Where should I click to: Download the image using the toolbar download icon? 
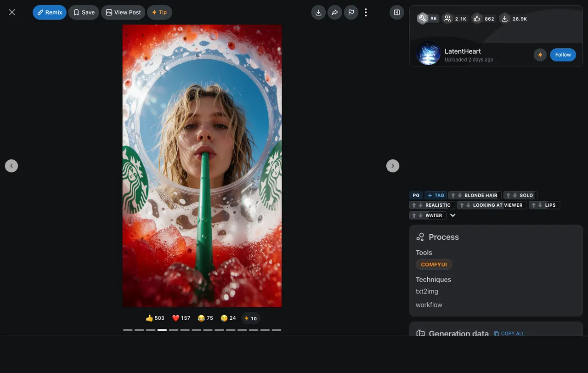pos(318,12)
